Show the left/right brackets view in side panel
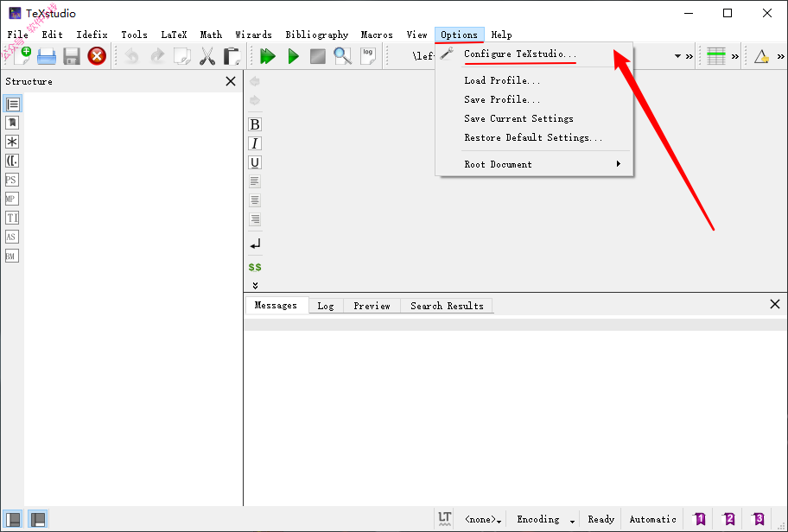The height and width of the screenshot is (532, 788). click(x=12, y=161)
